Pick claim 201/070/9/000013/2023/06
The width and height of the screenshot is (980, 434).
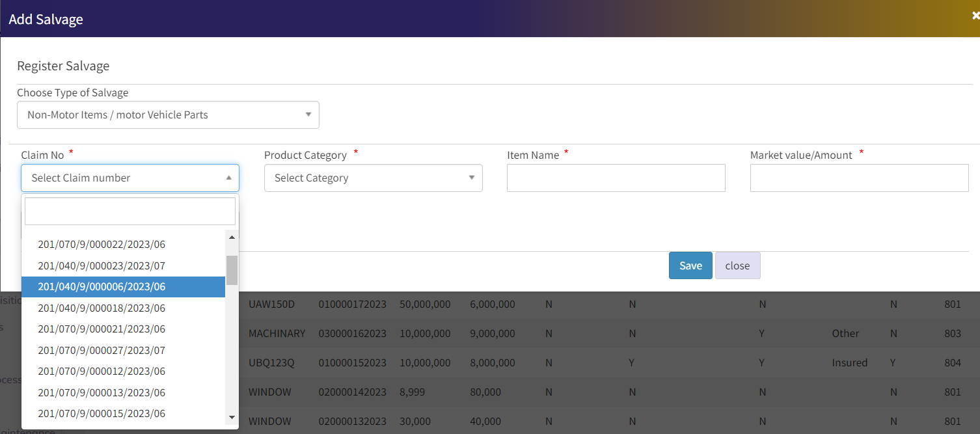pyautogui.click(x=102, y=392)
